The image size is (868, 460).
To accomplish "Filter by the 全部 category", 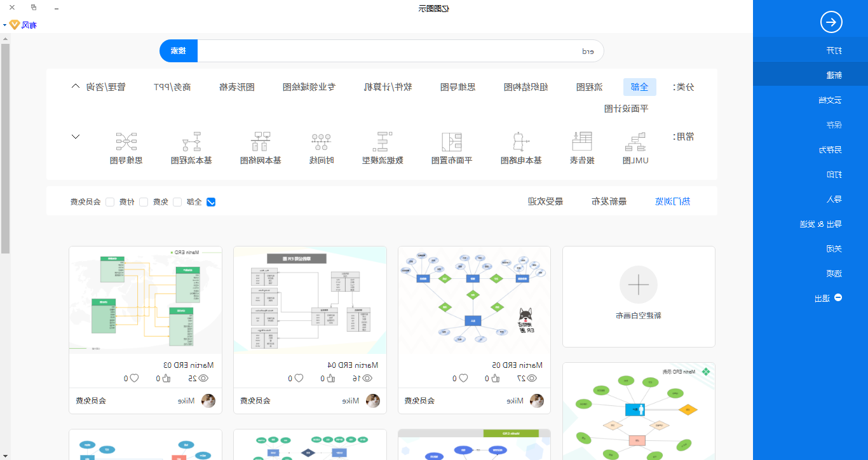I will (x=640, y=87).
